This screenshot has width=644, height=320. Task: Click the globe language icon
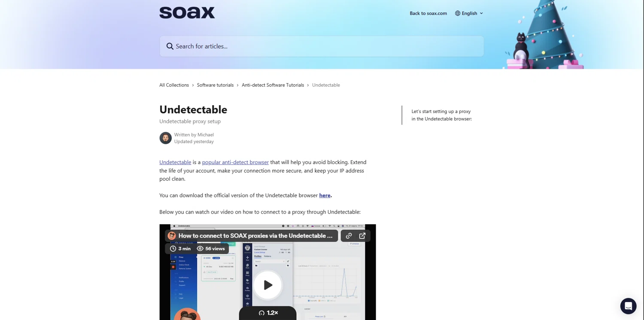pyautogui.click(x=458, y=13)
